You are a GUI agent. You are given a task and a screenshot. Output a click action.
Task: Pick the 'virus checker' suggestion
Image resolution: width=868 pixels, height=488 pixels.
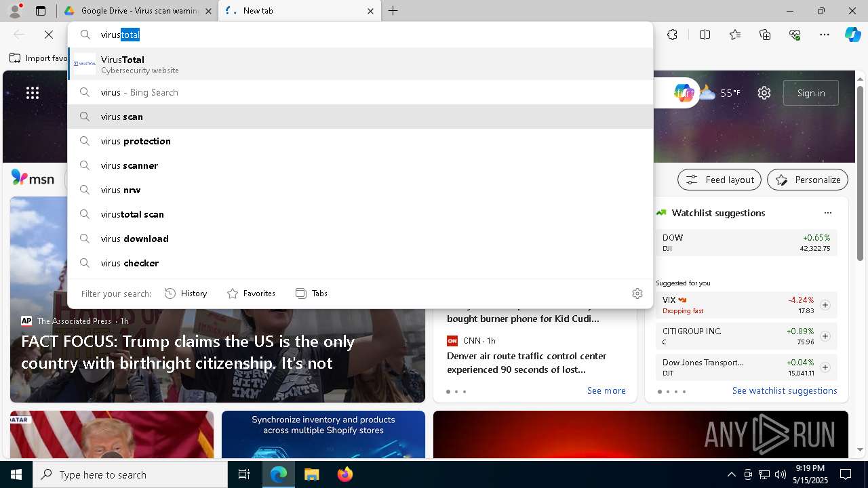coord(360,263)
